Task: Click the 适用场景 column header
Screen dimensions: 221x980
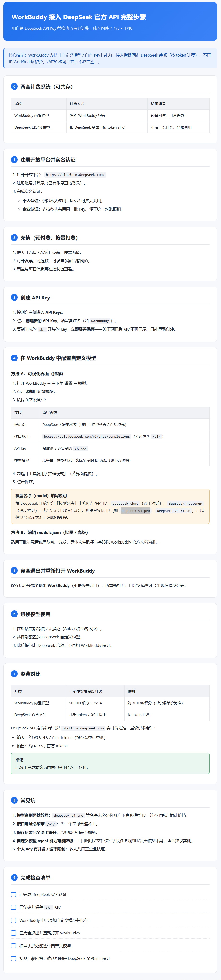Action: click(178, 103)
